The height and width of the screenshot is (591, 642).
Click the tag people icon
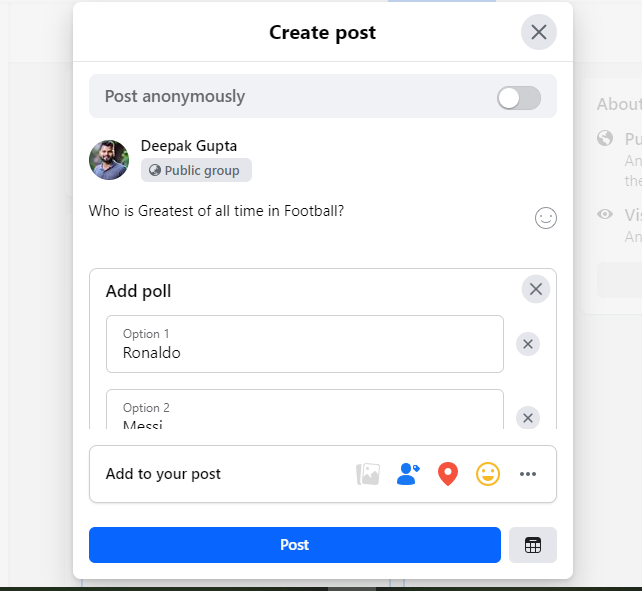408,474
